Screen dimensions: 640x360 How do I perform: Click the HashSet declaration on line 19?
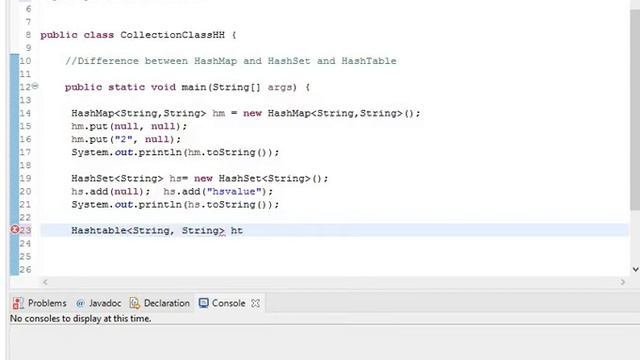point(200,179)
